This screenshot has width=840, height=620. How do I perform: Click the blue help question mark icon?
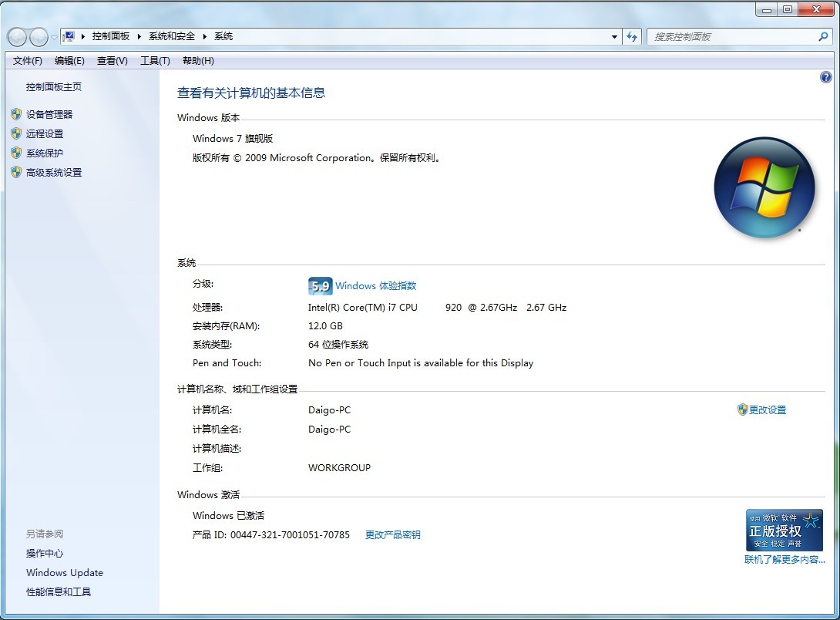tap(826, 77)
